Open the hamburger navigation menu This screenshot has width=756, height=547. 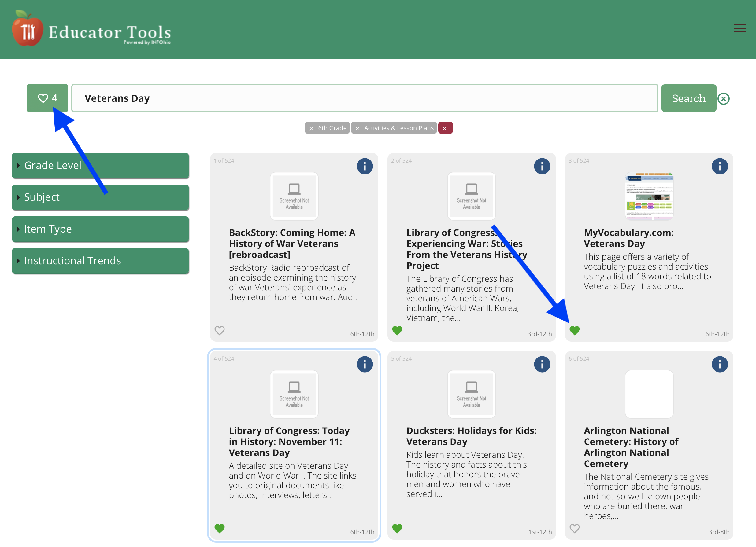(x=739, y=28)
